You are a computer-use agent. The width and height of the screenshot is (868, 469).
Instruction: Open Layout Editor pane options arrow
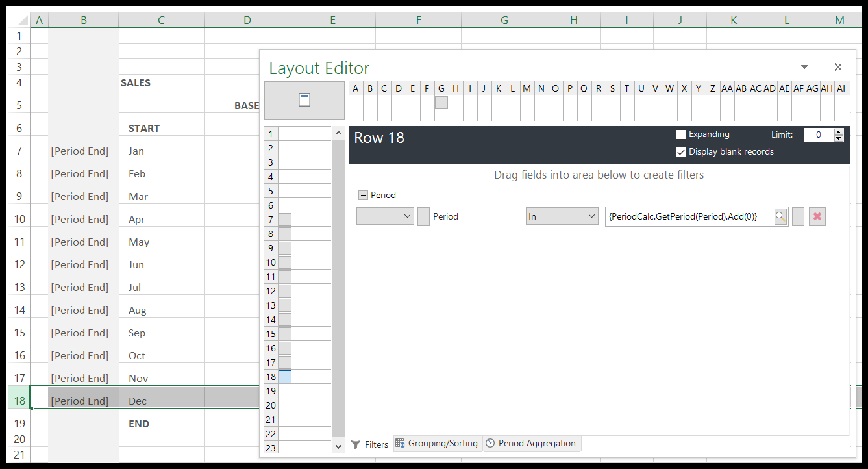click(x=805, y=67)
